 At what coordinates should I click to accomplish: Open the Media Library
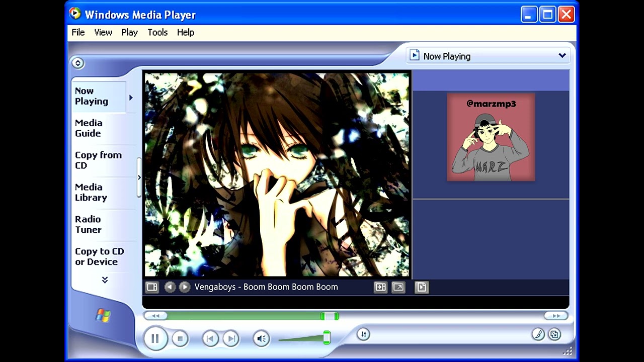[x=91, y=192]
